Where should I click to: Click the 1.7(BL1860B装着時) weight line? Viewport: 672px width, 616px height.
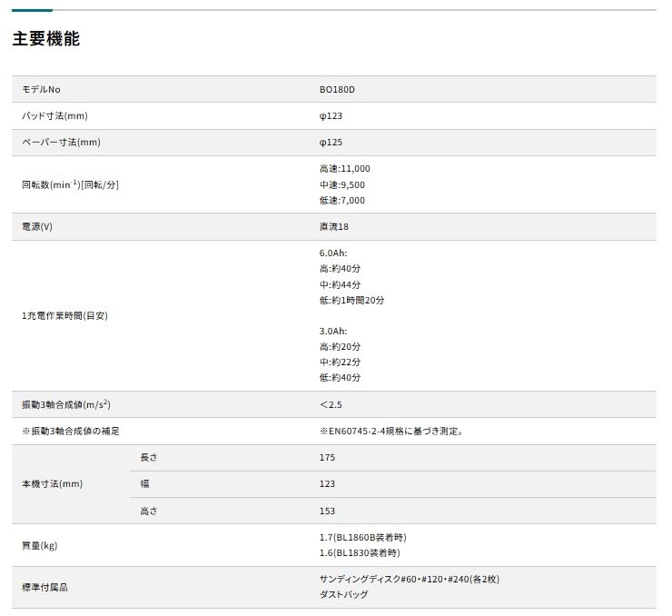tap(359, 538)
